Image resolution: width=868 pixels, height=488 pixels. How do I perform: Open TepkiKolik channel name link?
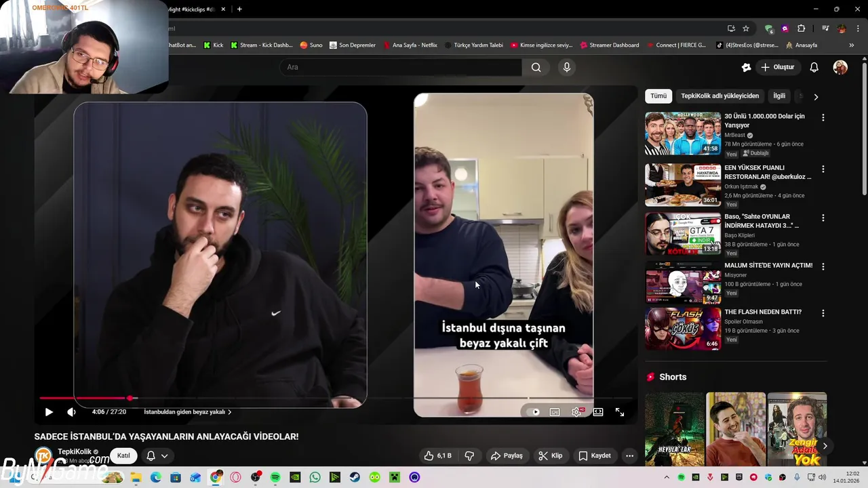pyautogui.click(x=74, y=451)
